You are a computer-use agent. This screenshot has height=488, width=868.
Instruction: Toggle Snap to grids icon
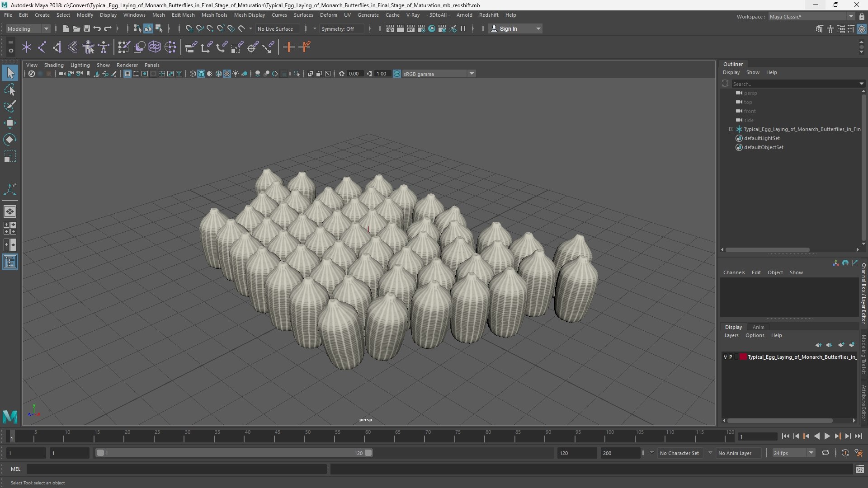pyautogui.click(x=189, y=28)
